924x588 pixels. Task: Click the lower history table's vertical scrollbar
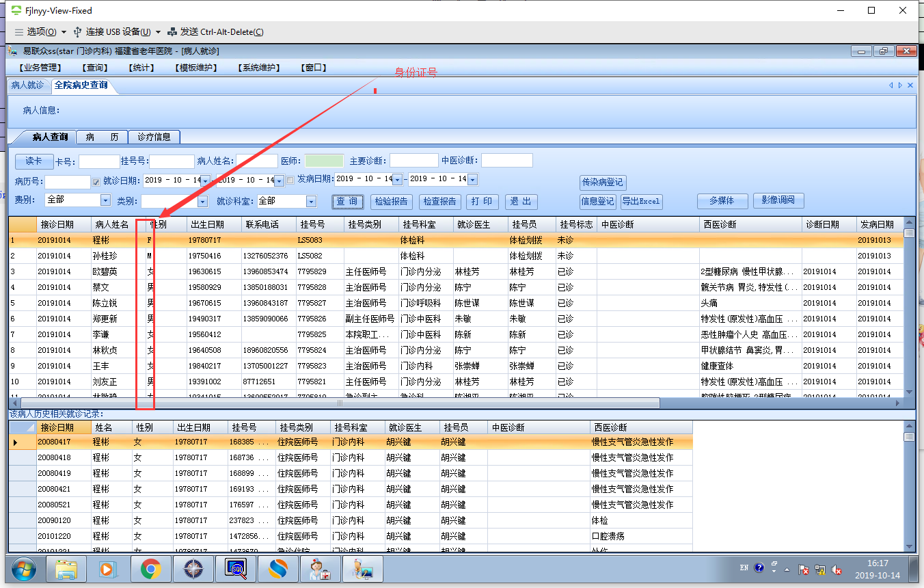click(x=909, y=485)
